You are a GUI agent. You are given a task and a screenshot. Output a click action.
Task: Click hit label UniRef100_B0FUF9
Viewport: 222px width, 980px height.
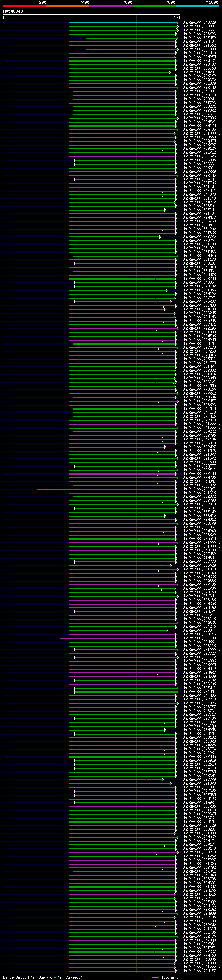(x=199, y=38)
